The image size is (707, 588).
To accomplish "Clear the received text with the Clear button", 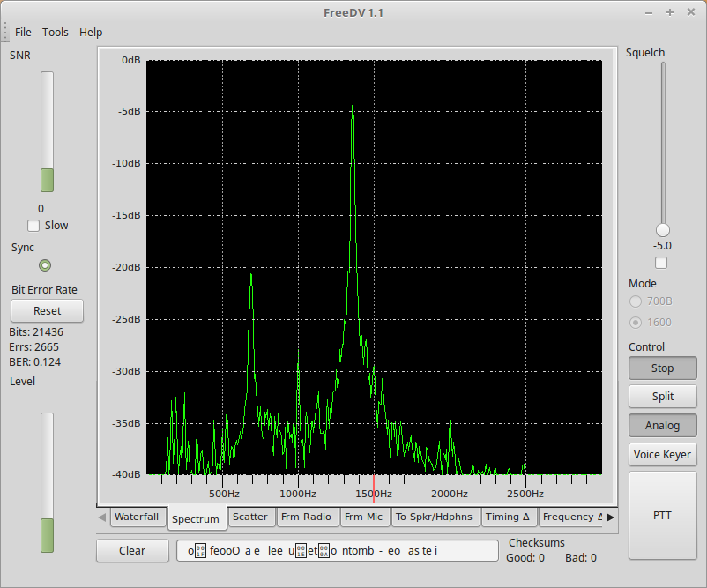I will pos(132,550).
